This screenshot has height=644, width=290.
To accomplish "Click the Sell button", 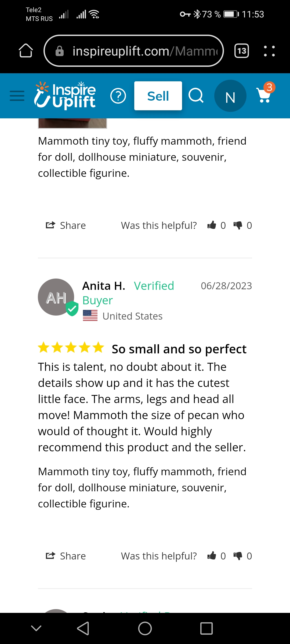I will pos(158,96).
